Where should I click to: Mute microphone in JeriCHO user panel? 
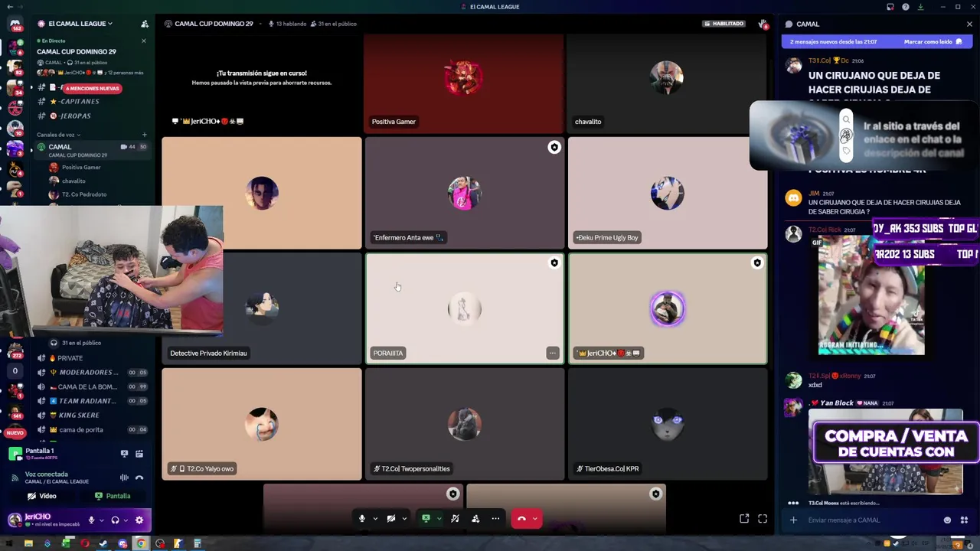91,520
